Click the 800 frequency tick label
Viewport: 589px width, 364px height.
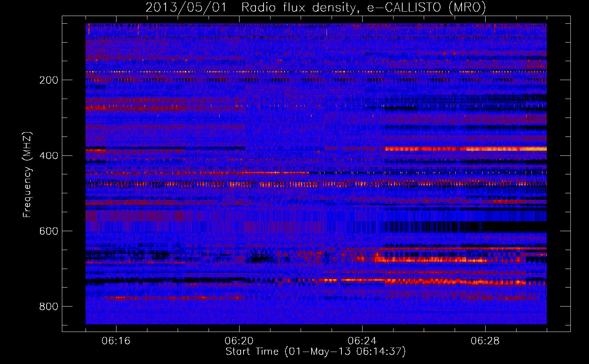coord(49,306)
